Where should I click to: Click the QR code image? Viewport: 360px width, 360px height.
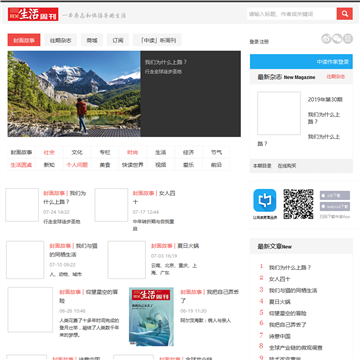(x=298, y=204)
